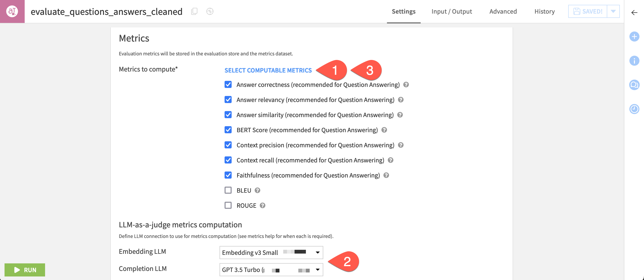Enable the ROUGE metric checkbox
The height and width of the screenshot is (280, 644).
pos(228,205)
